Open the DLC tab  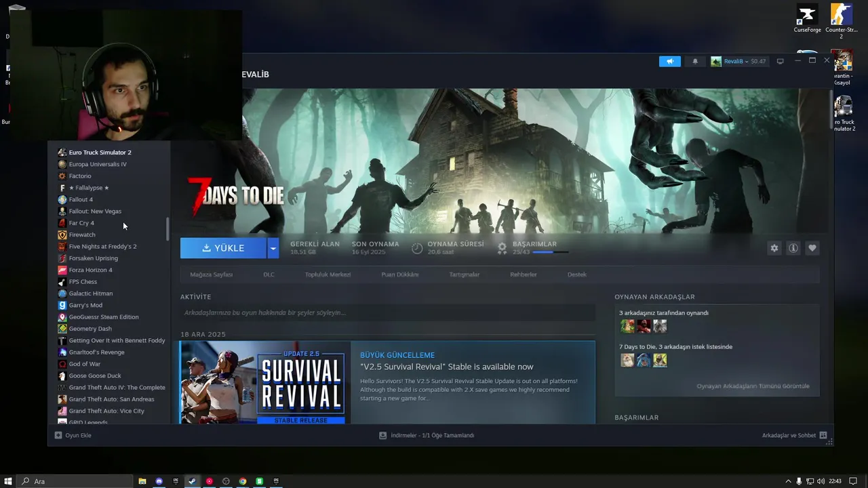(x=269, y=274)
